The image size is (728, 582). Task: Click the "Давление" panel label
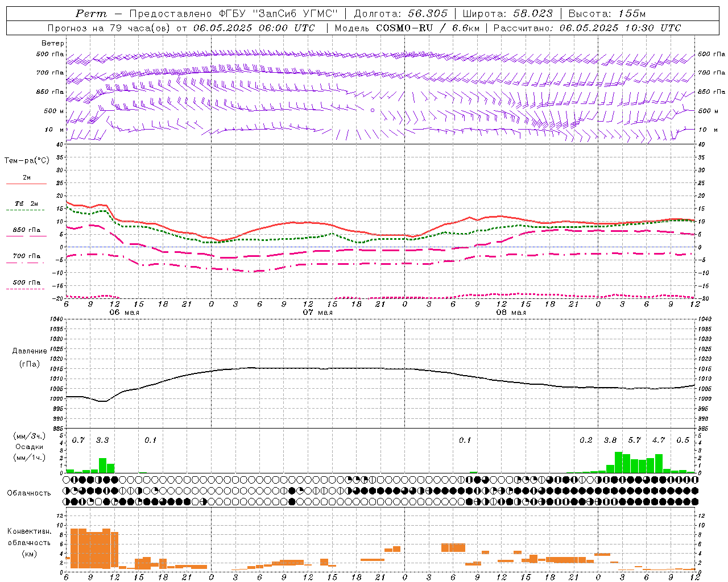pyautogui.click(x=30, y=351)
